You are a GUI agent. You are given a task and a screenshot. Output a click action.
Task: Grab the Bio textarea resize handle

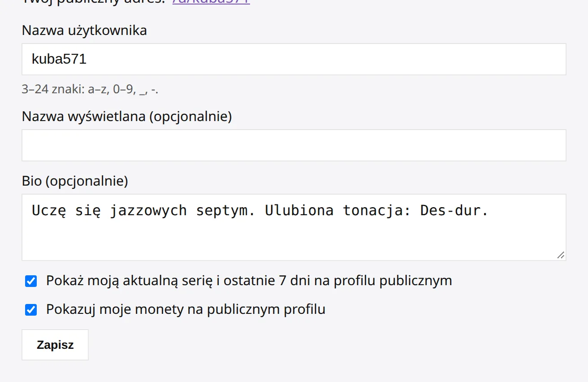(x=561, y=255)
